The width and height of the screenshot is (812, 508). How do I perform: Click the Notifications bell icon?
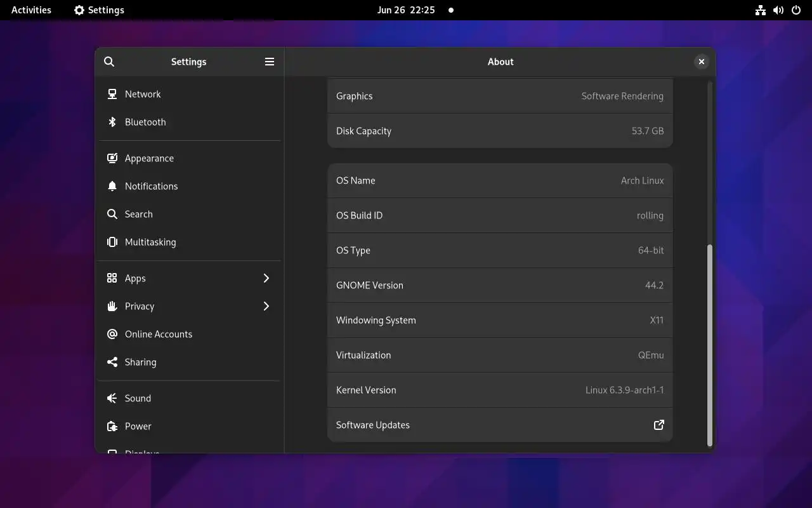coord(112,186)
